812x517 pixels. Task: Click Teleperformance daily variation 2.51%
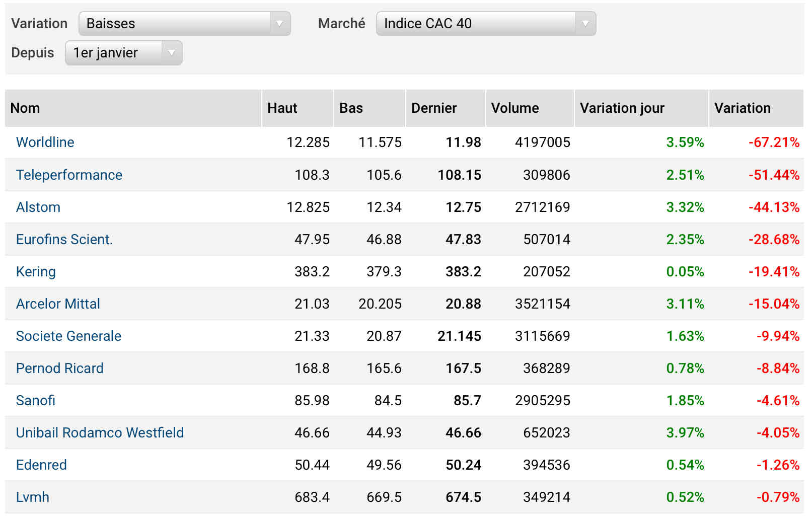click(x=685, y=175)
